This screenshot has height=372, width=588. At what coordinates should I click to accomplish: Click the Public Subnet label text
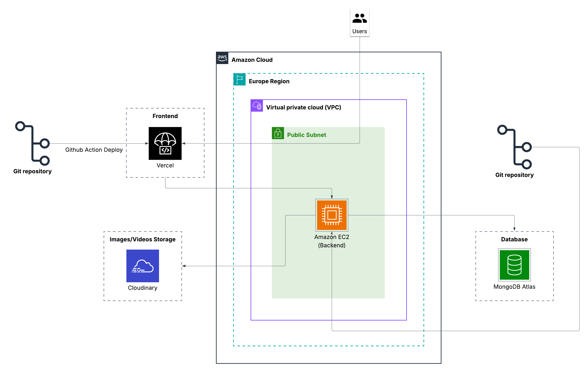click(307, 135)
